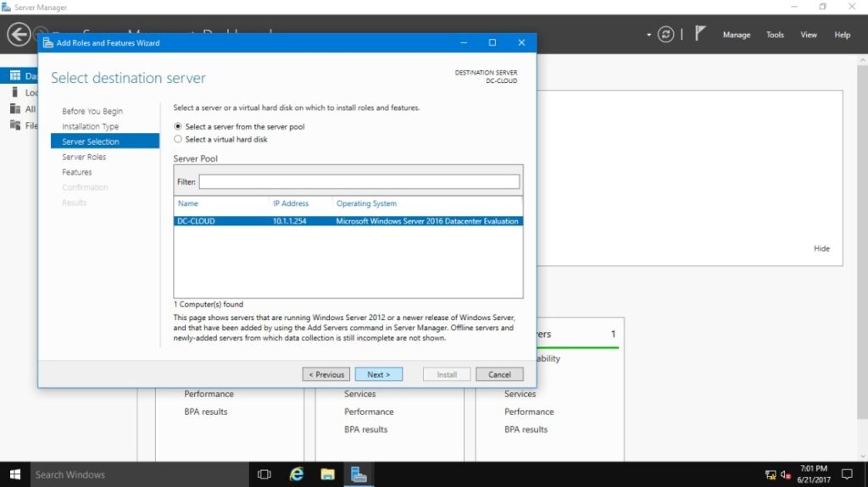868x487 pixels.
Task: Open Performance in the right dashboard tile
Action: pos(529,412)
